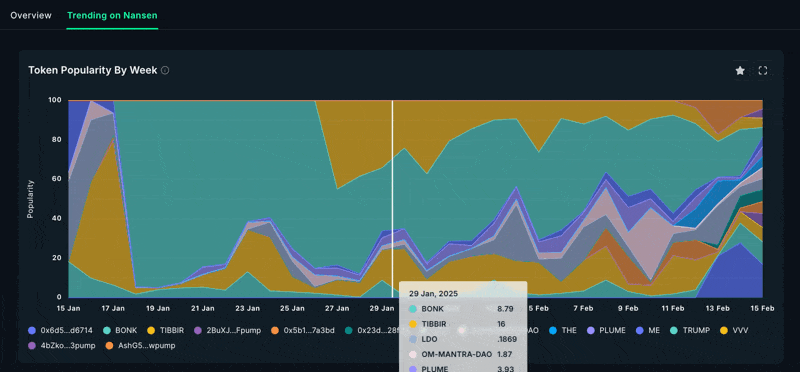Toggle BONK series in the legend
This screenshot has width=800, height=372.
pyautogui.click(x=121, y=331)
